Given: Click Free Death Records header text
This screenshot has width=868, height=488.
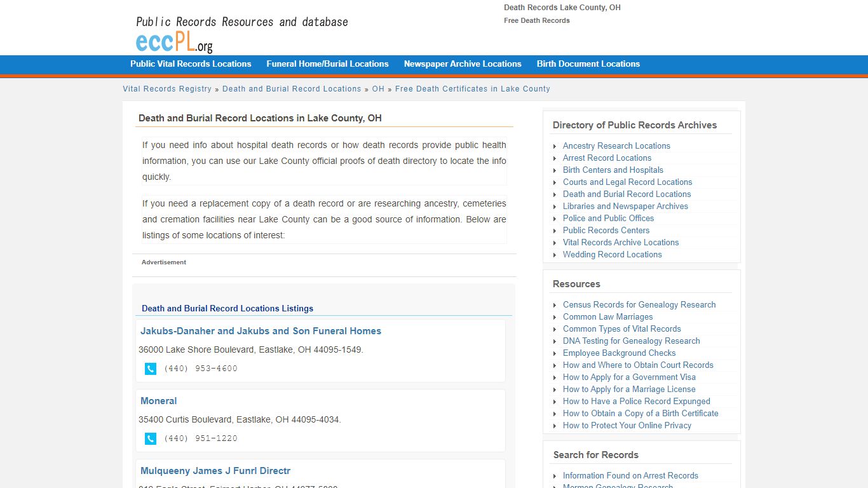Looking at the screenshot, I should click(x=537, y=20).
